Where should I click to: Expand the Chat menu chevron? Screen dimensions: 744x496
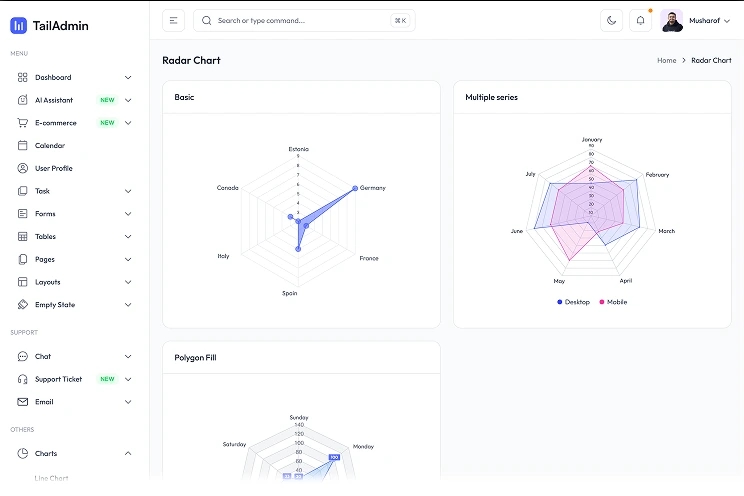[x=128, y=356]
